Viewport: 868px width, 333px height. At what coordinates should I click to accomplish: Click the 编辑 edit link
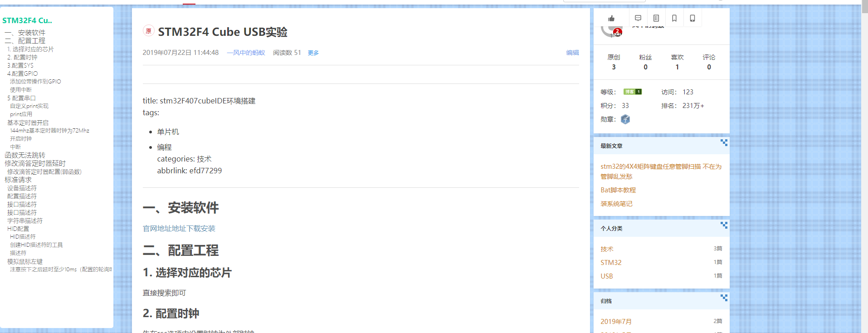572,53
